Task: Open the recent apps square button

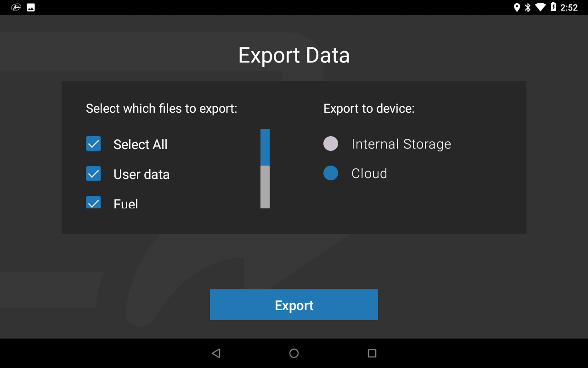Action: (x=372, y=353)
